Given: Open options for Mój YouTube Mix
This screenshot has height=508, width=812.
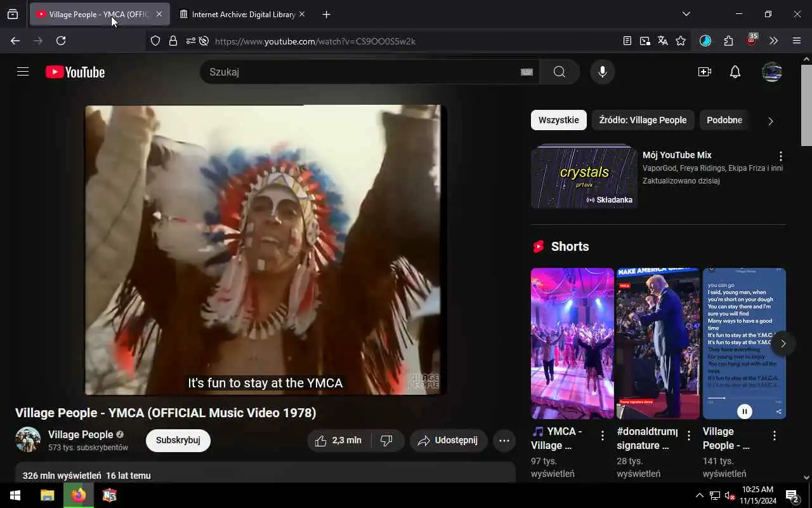Looking at the screenshot, I should point(781,156).
